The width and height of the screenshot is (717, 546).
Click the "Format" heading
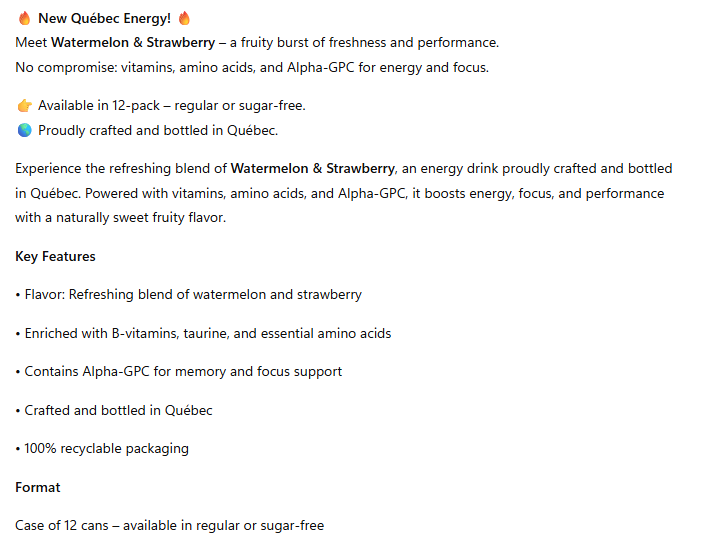click(x=38, y=488)
